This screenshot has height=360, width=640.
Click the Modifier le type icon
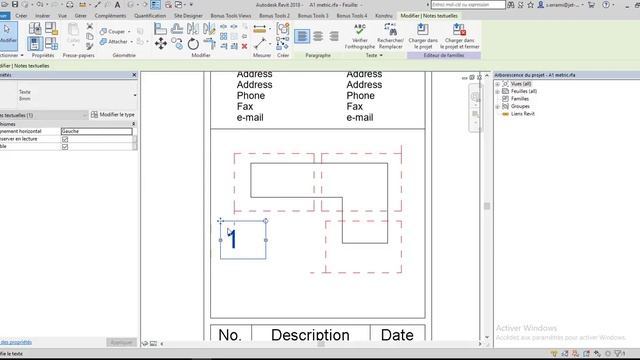point(94,115)
